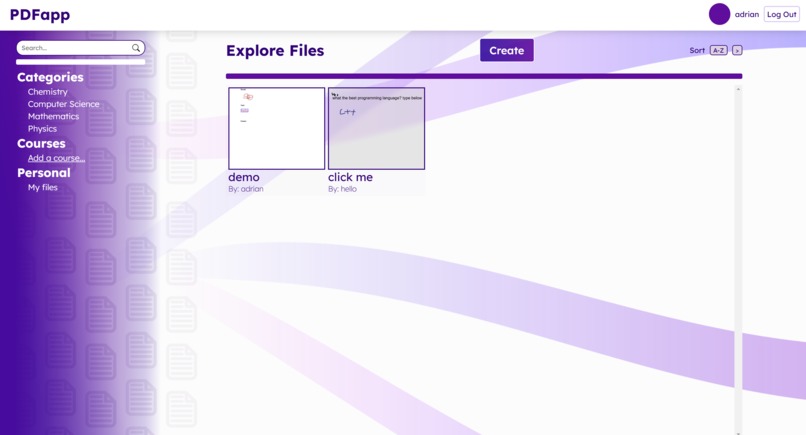Open the click me file thumbnail
The width and height of the screenshot is (806, 435).
[x=376, y=128]
